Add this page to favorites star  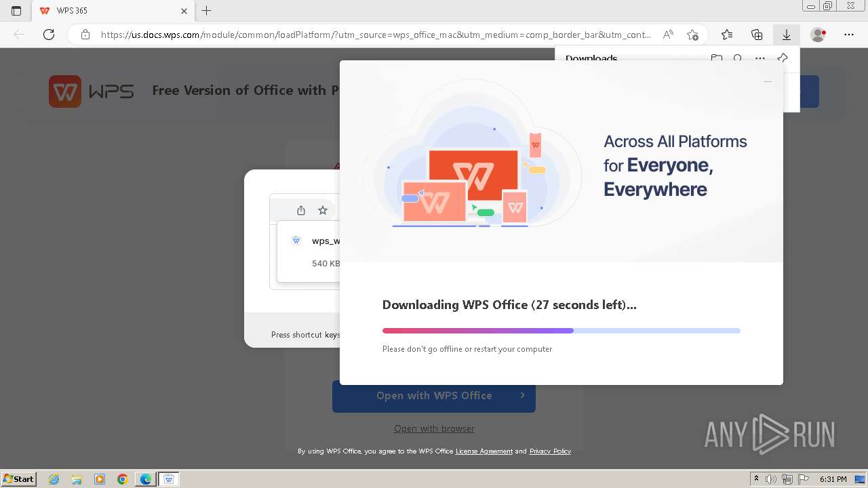click(692, 35)
